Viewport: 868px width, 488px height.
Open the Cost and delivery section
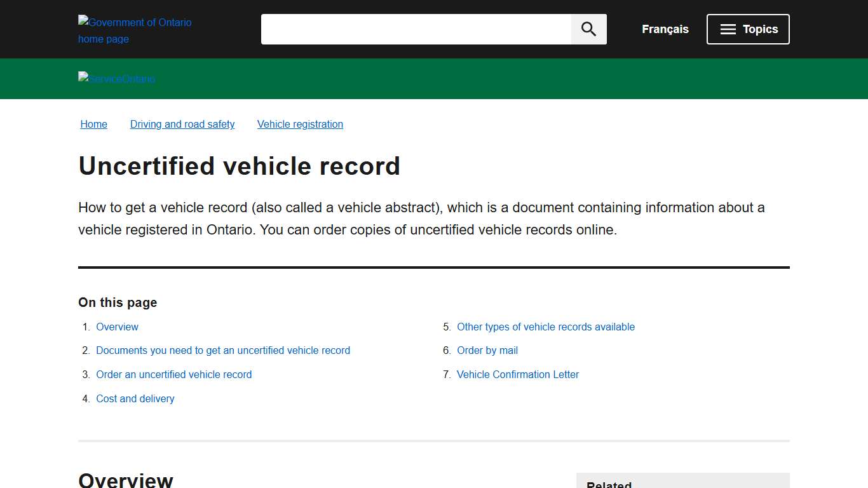click(135, 398)
